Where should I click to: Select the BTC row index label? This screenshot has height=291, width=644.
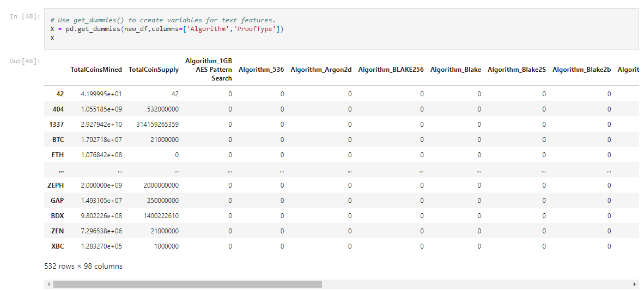(x=58, y=140)
